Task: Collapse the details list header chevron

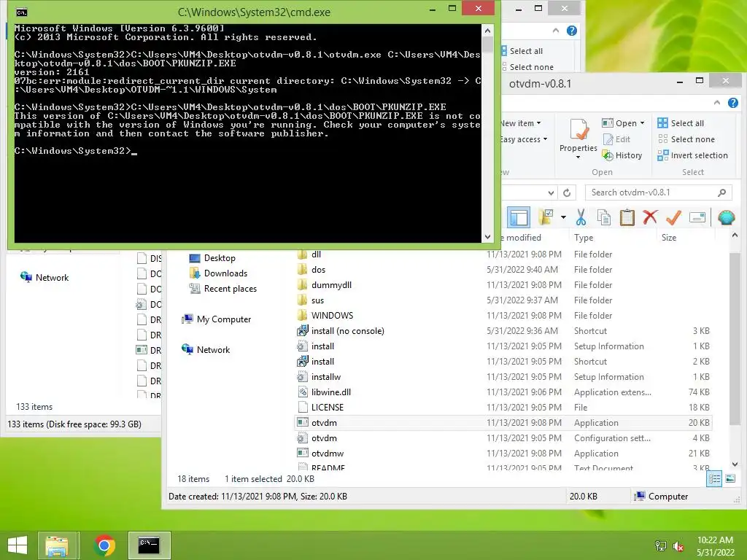Action: 735,236
